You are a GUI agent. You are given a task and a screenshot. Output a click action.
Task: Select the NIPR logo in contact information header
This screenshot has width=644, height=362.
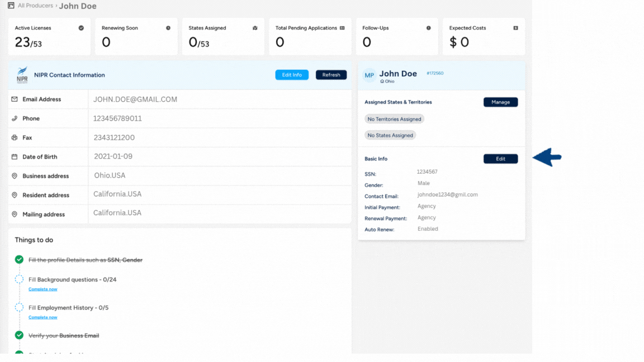(22, 74)
